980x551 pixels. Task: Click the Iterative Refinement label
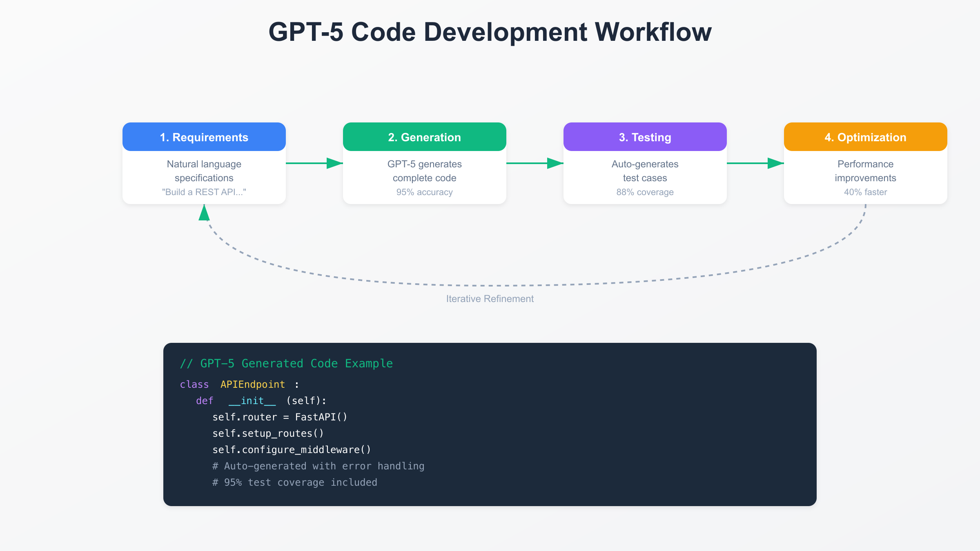pos(490,299)
